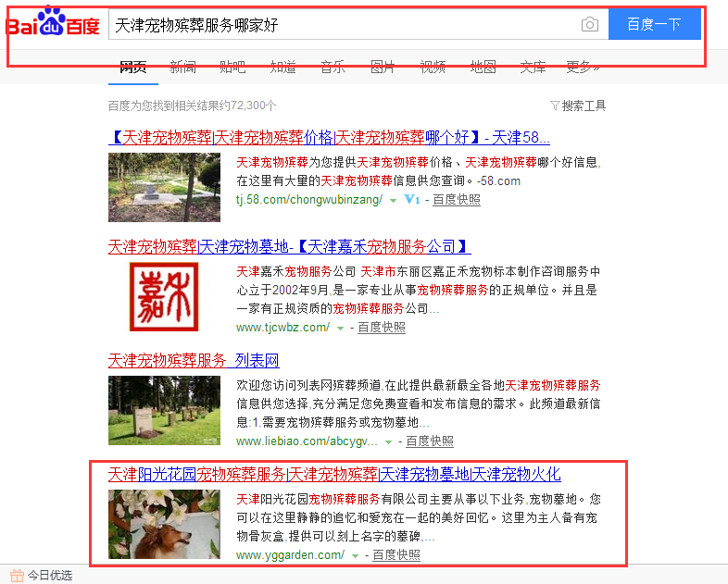Click the red 嘉禾 seal thumbnail
This screenshot has height=584, width=728.
164,296
